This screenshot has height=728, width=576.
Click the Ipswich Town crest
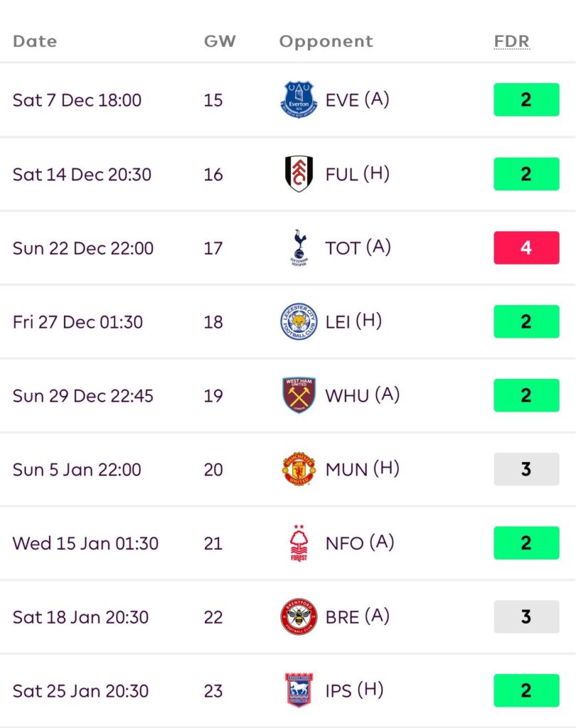299,690
